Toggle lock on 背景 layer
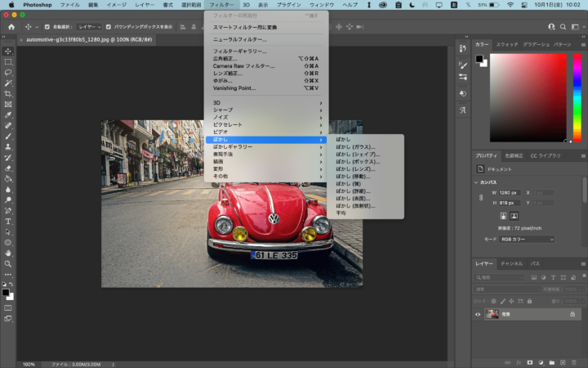Image resolution: width=588 pixels, height=368 pixels. pyautogui.click(x=572, y=314)
